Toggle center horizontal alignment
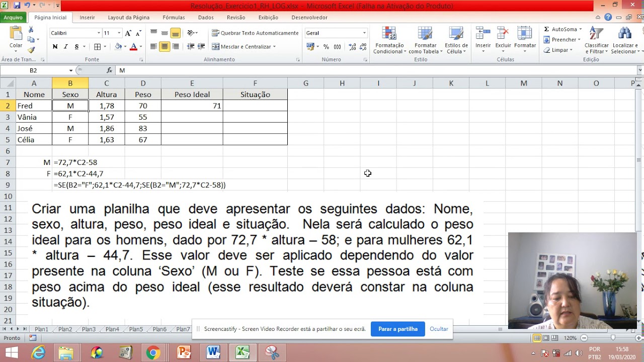The width and height of the screenshot is (644, 362). pyautogui.click(x=165, y=47)
